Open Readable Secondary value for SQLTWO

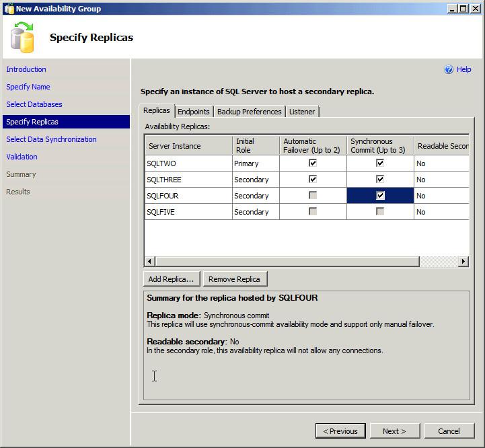441,163
